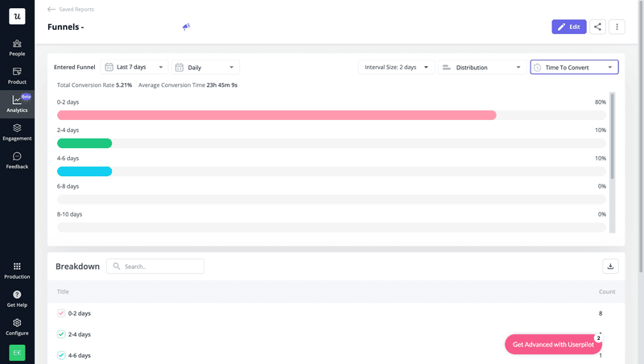Click the clock icon in Time To Convert
Viewport: 644px width, 364px height.
point(537,68)
